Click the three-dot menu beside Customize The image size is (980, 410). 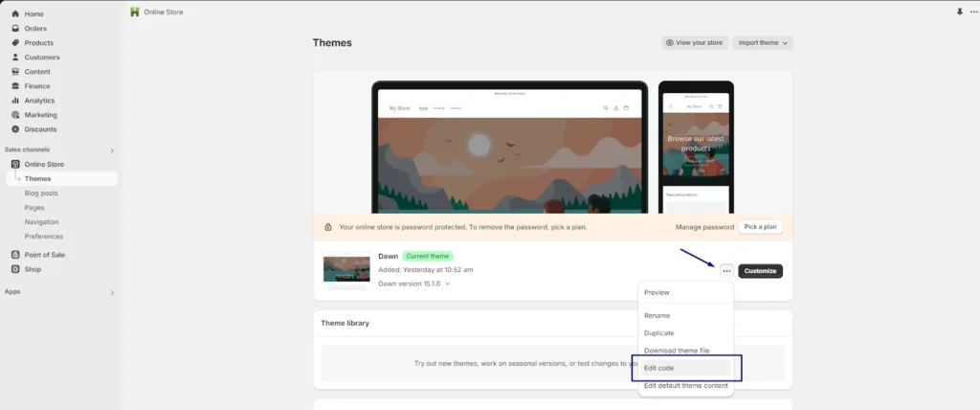[x=726, y=271]
